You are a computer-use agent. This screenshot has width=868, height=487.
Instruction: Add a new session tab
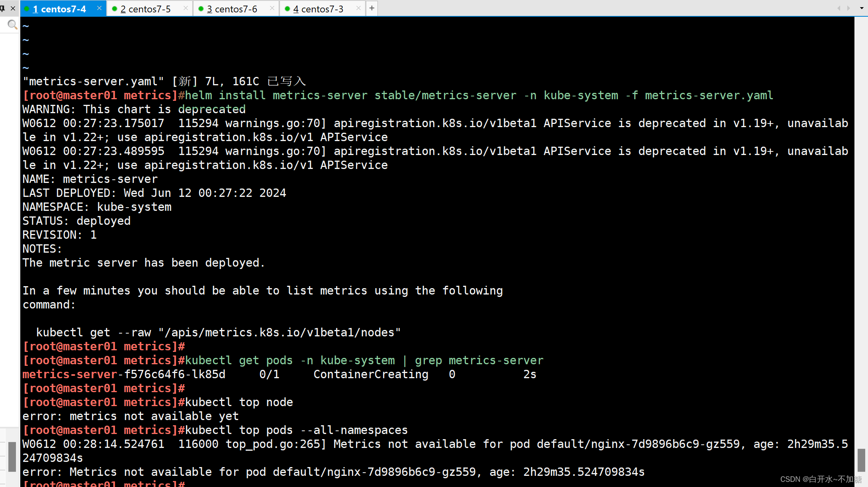(x=372, y=8)
